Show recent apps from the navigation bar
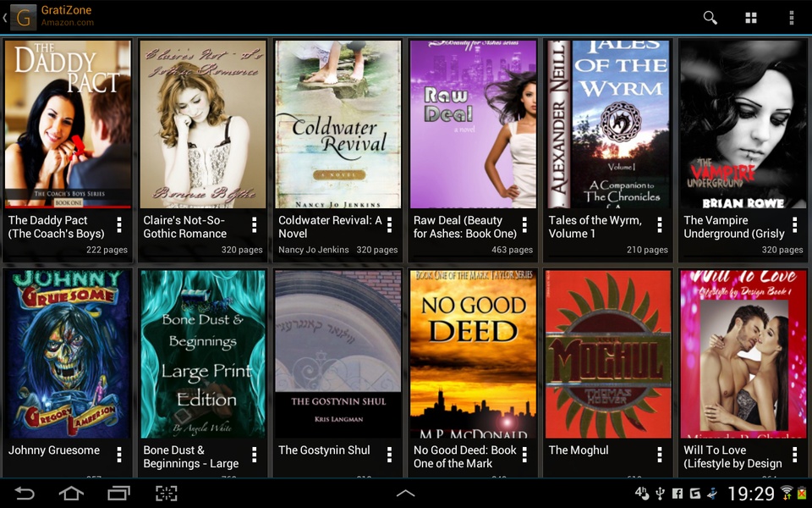Image resolution: width=812 pixels, height=508 pixels. click(x=118, y=493)
